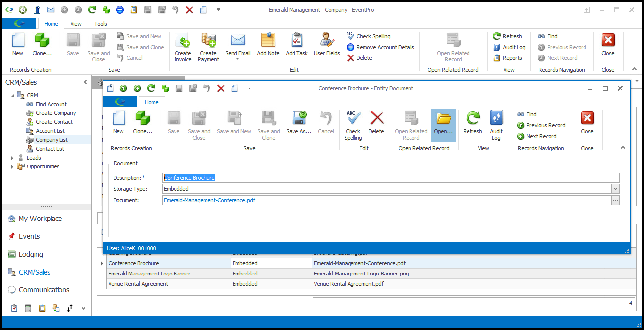Expand the Opportunities tree node
Image resolution: width=644 pixels, height=330 pixels.
click(x=12, y=166)
